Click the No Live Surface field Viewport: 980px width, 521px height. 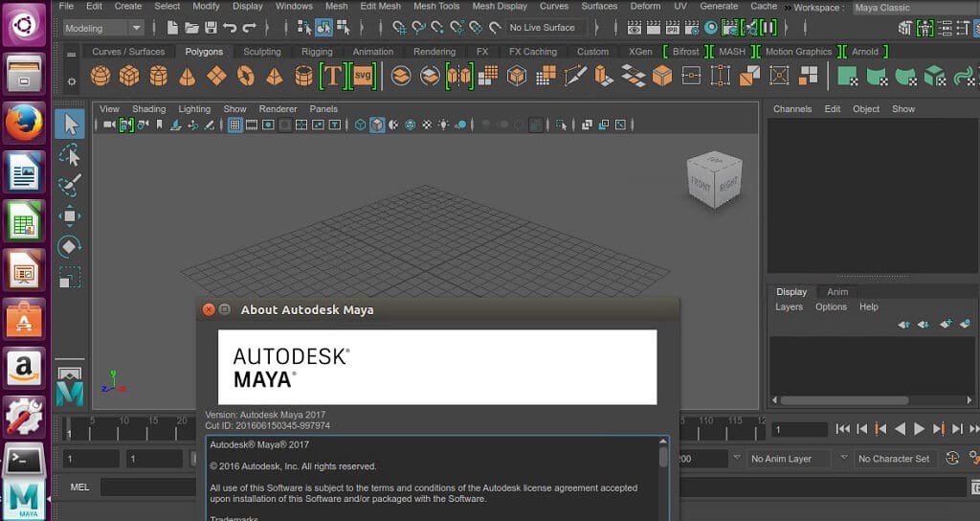(x=546, y=28)
